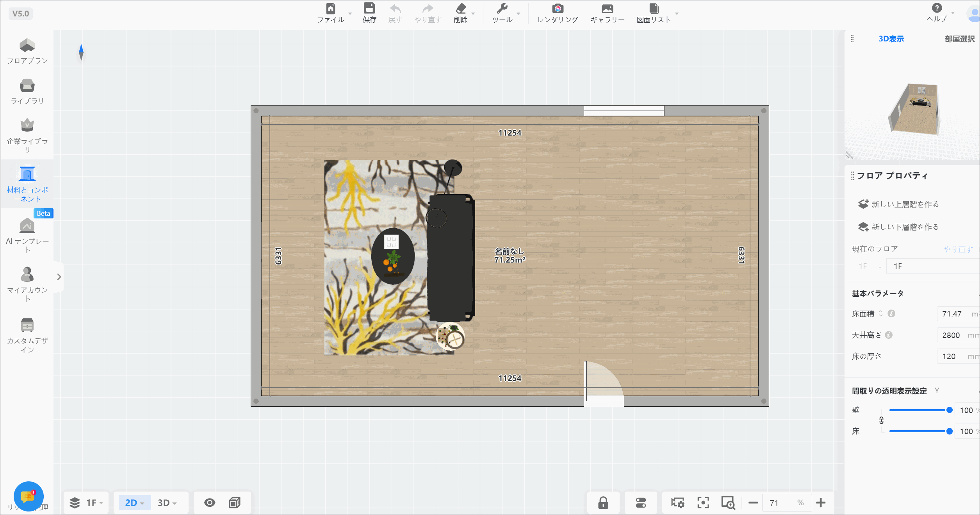Expand the ツール dropdown arrow
This screenshot has width=980, height=515.
[x=519, y=14]
